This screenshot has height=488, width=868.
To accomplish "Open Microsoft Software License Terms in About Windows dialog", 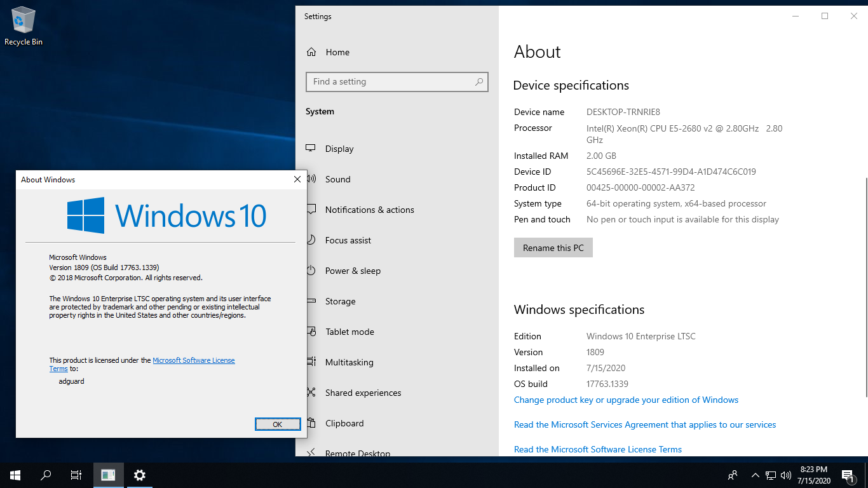I will 193,360.
